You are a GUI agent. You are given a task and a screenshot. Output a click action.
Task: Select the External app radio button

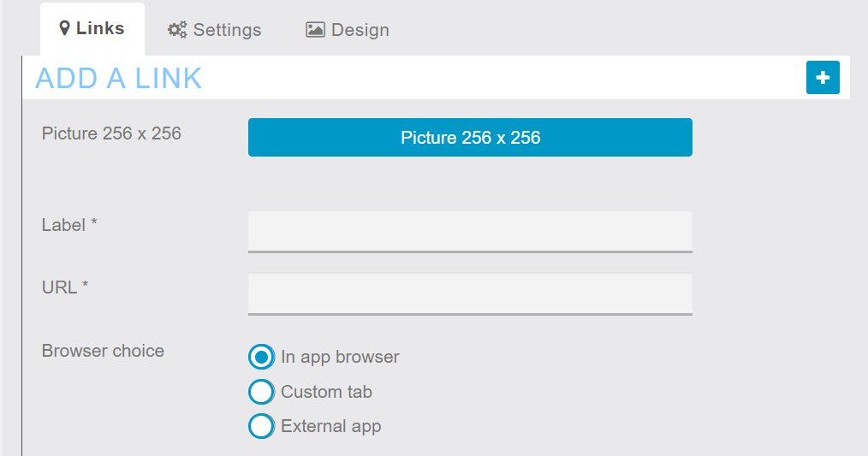[261, 426]
